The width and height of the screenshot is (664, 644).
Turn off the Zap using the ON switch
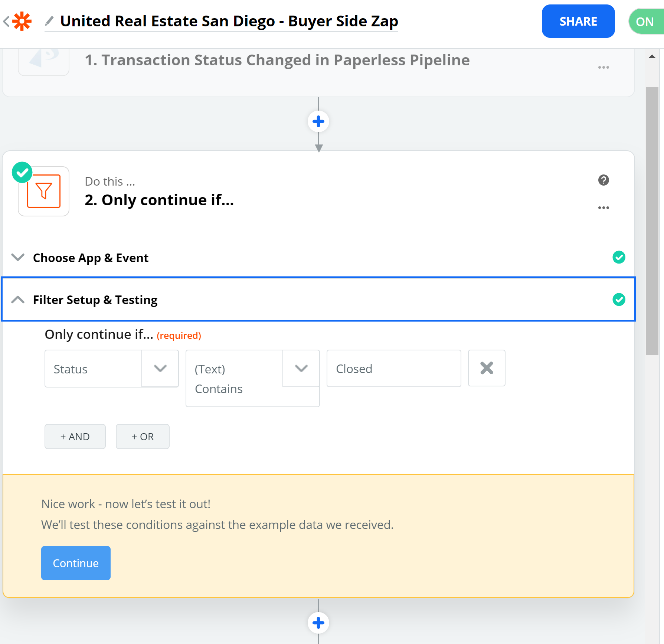645,21
